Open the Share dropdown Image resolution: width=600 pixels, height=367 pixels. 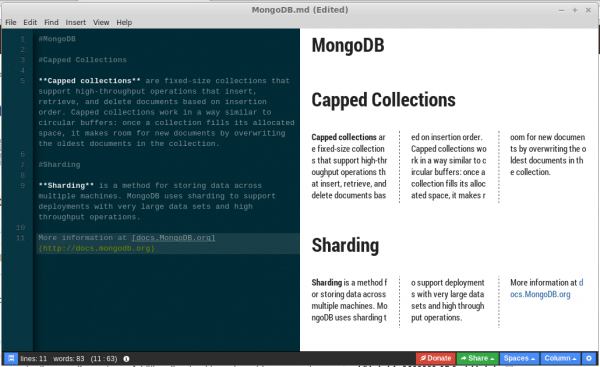477,359
